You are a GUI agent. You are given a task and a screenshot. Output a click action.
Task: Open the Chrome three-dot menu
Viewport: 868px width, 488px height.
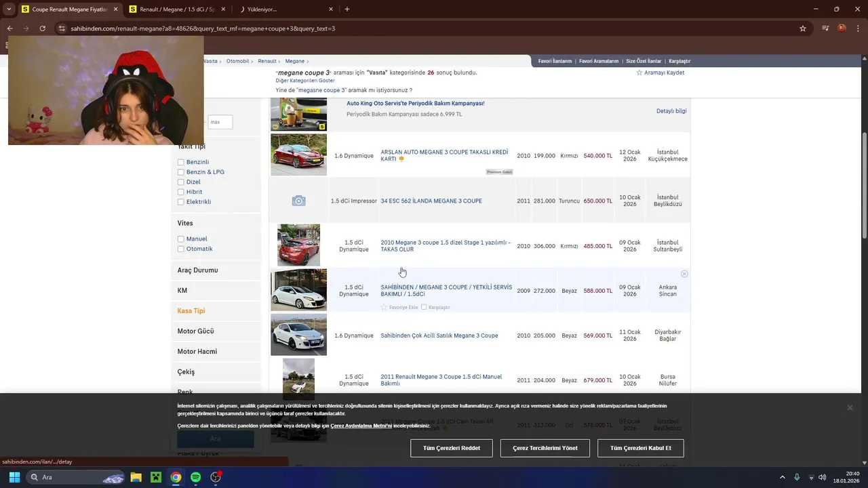coord(858,28)
